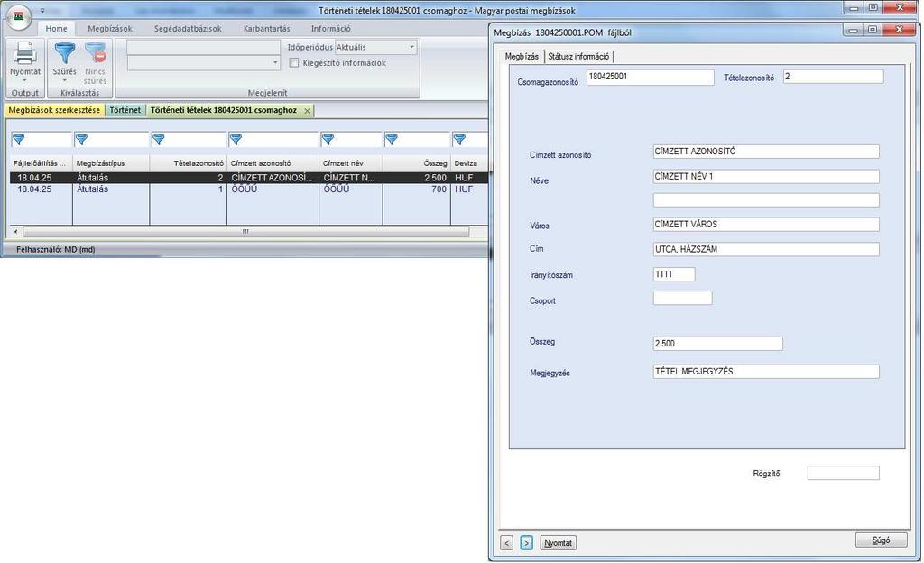Switch to Státusz információ tab in dialog
Viewport: 924px width, 563px height.
pos(578,57)
